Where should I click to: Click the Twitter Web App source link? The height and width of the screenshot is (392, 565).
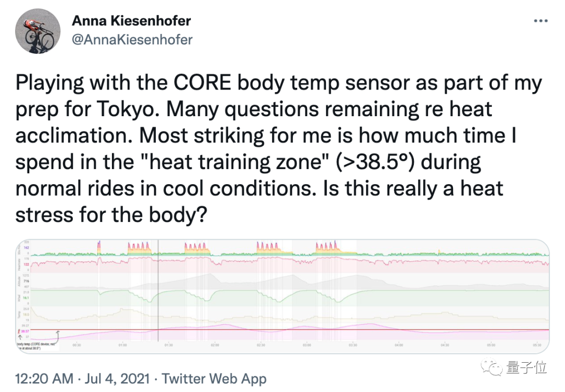click(x=214, y=378)
